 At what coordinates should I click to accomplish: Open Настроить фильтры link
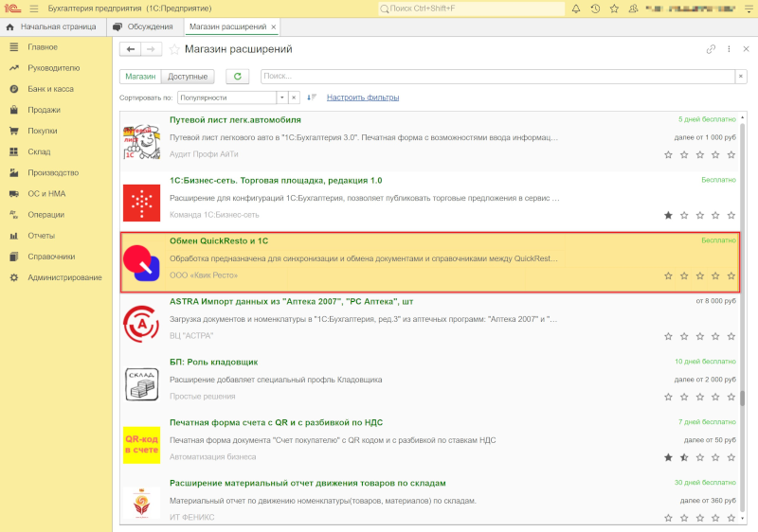[x=363, y=98]
